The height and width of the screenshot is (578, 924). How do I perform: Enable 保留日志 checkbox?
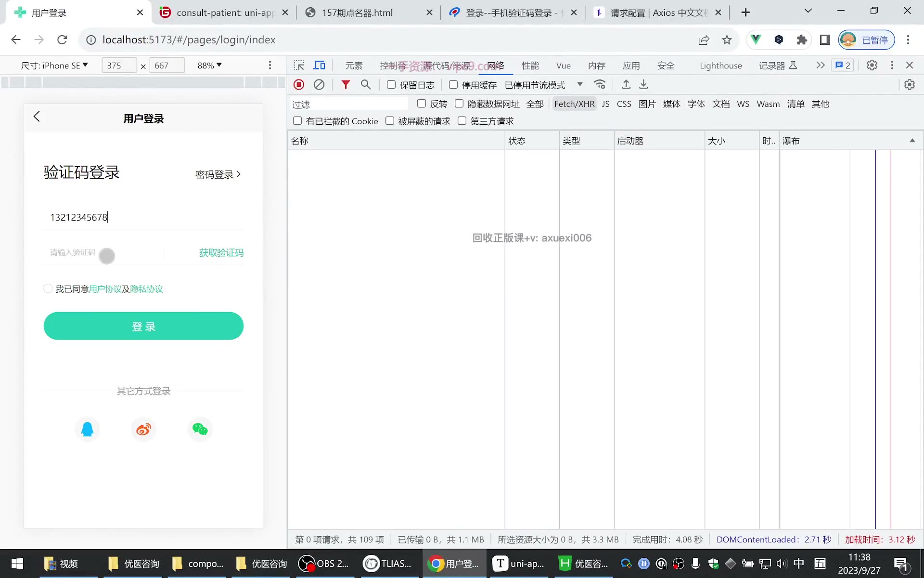[x=391, y=85]
